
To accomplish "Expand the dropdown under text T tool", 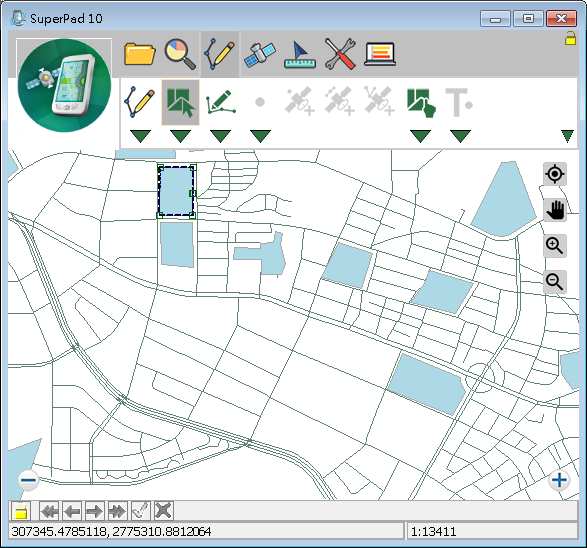I will (460, 136).
